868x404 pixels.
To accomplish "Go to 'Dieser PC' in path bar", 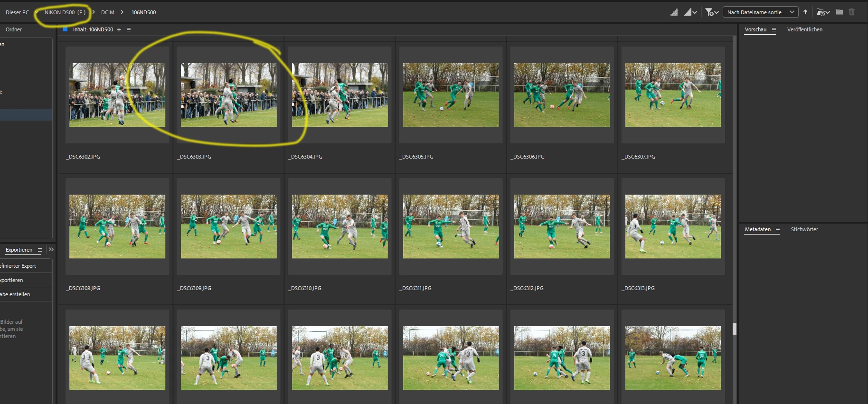I will 17,12.
